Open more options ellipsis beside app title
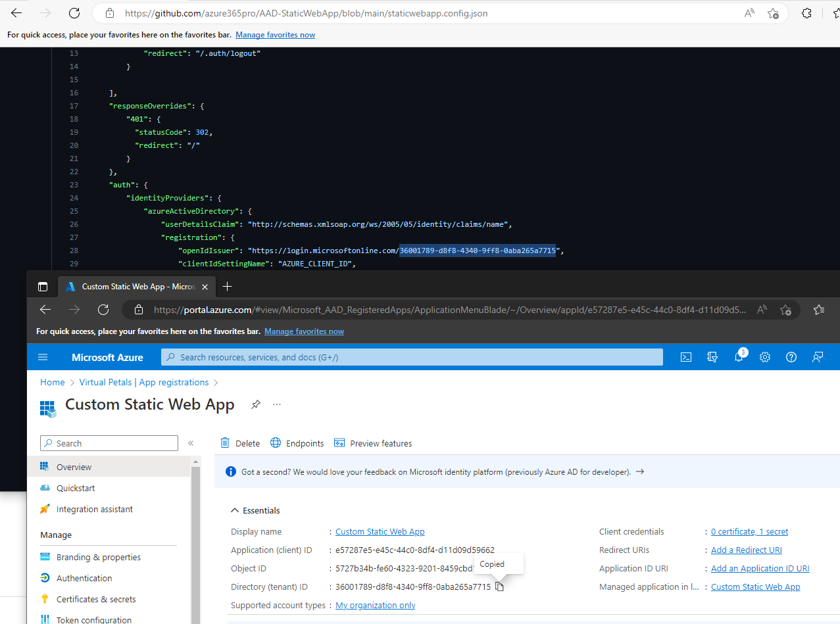840x624 pixels. tap(277, 404)
